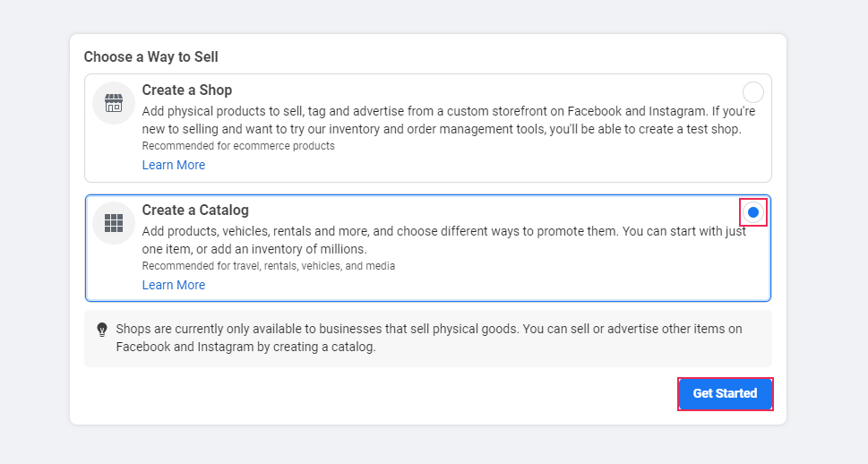
Task: Click the Recommended for travel, rentals note
Action: point(269,266)
